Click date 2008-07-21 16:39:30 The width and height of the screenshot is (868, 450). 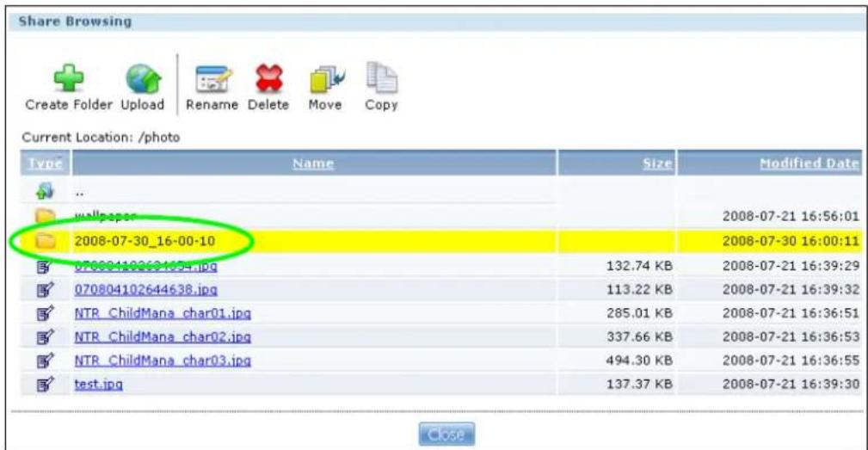(x=791, y=384)
